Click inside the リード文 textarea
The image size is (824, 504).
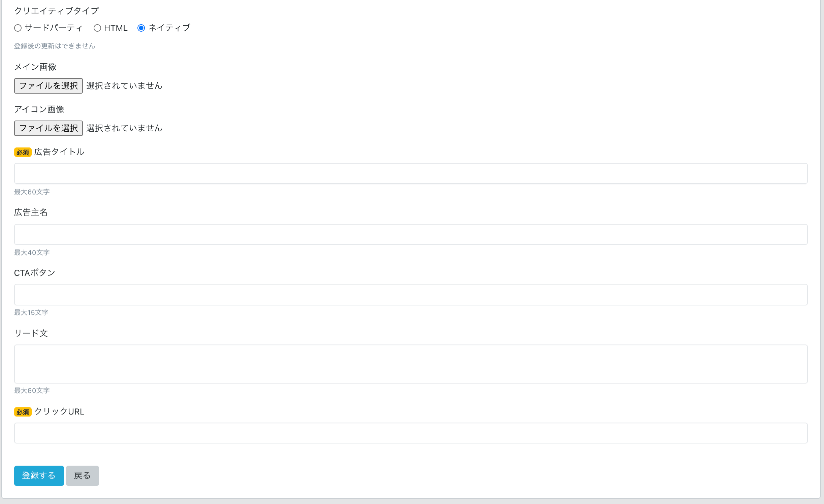click(411, 364)
